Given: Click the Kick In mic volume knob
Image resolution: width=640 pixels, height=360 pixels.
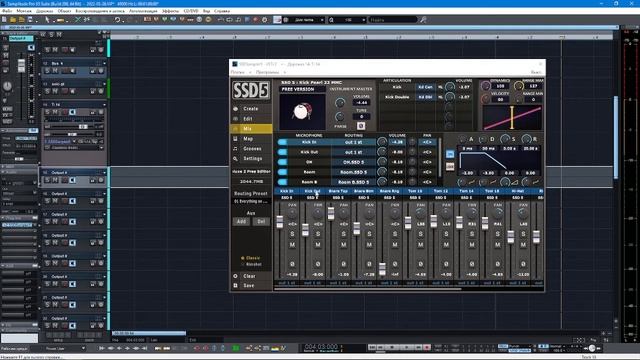Looking at the screenshot, I should pos(382,142).
